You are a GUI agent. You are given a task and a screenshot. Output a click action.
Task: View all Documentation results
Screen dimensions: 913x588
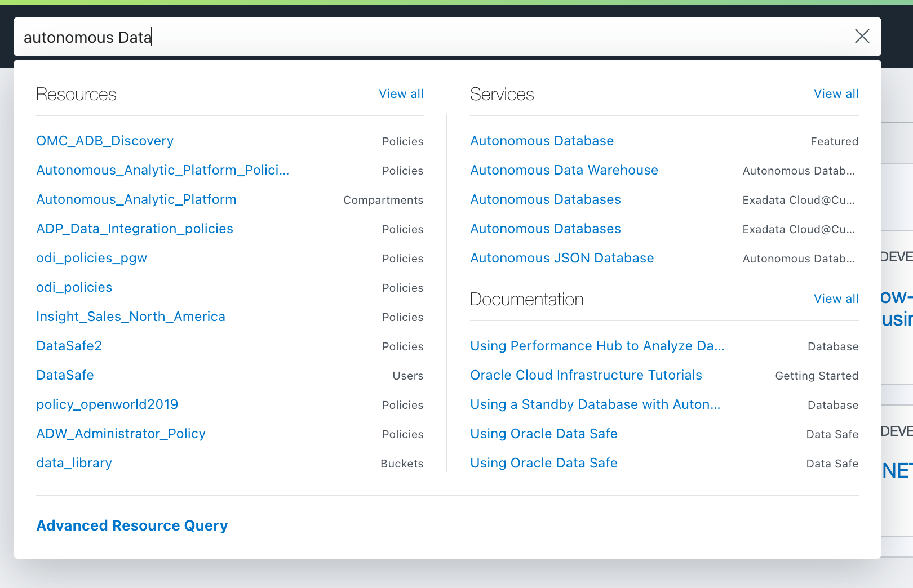tap(836, 299)
